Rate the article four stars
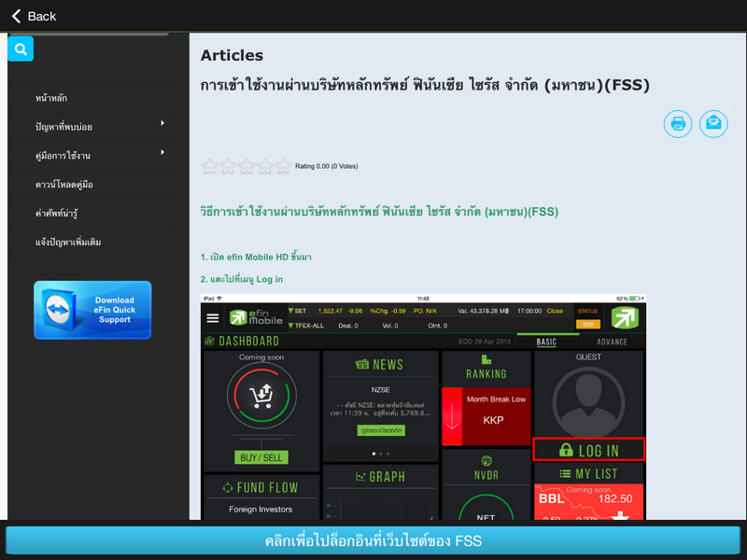Image resolution: width=747 pixels, height=560 pixels. tap(265, 166)
